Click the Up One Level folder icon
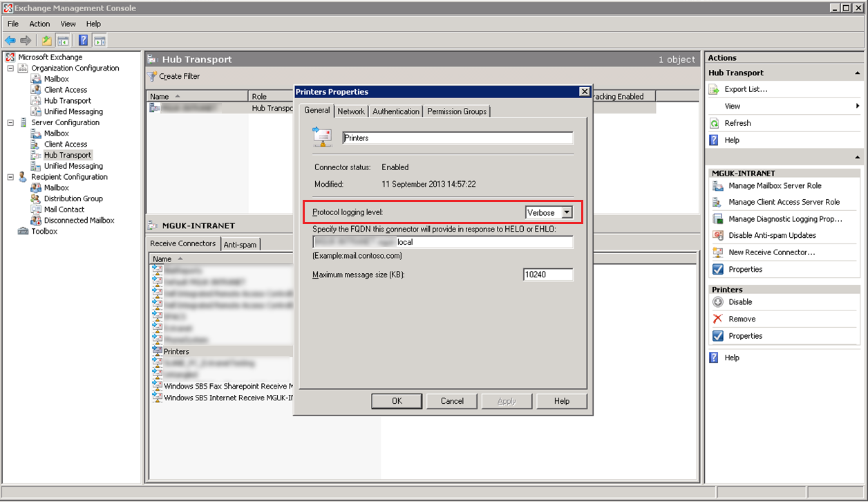Viewport: 868px width, 502px height. [x=46, y=41]
